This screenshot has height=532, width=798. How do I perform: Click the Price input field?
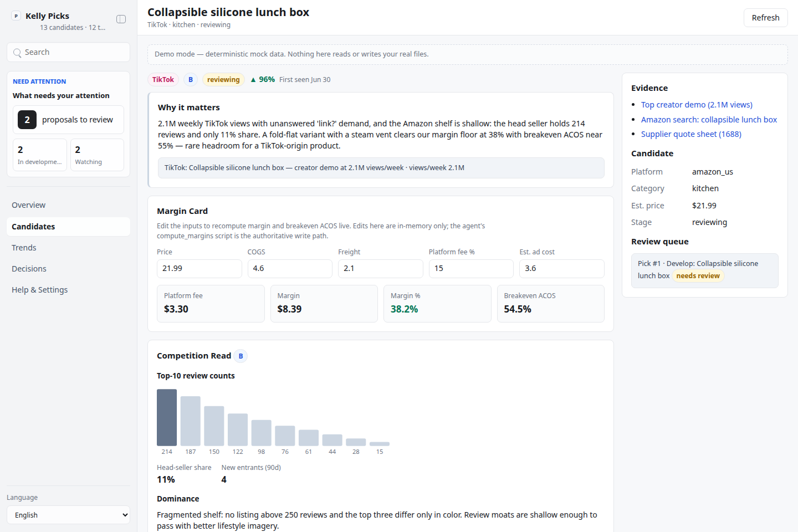[199, 269]
